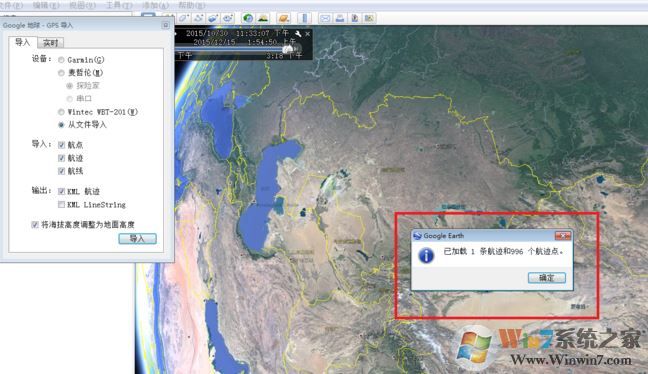Screen dimensions: 648x374
Task: Click the 导入 button in GPS dialog
Action: click(x=137, y=238)
